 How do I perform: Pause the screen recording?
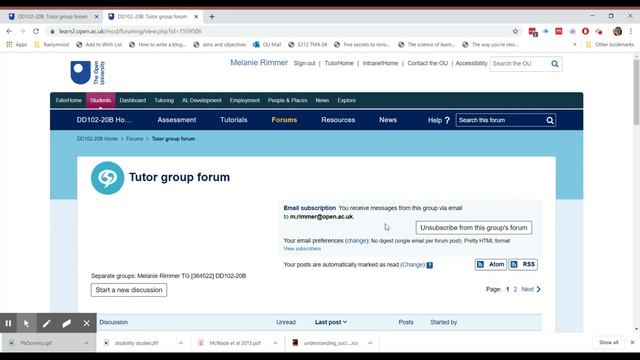click(x=8, y=323)
